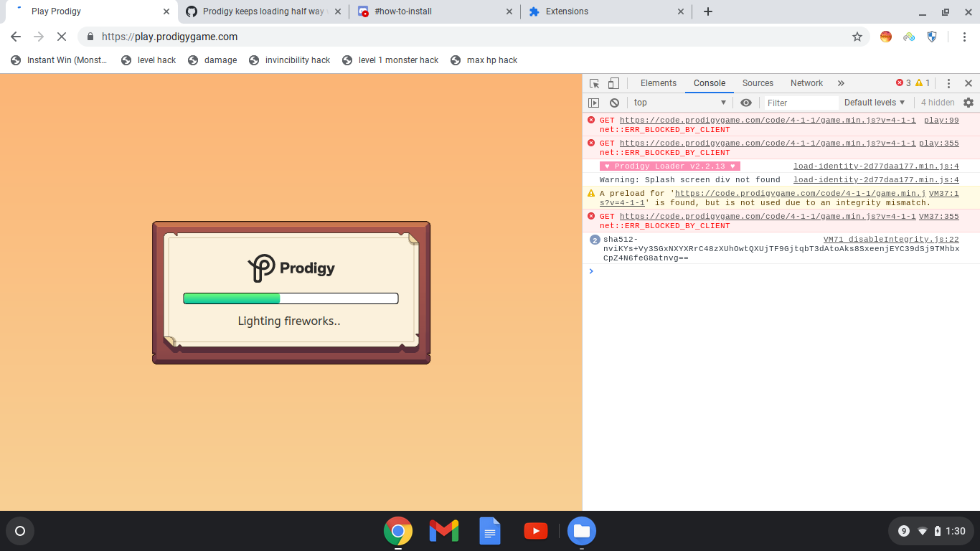Switch to the Network tab

pyautogui.click(x=806, y=83)
